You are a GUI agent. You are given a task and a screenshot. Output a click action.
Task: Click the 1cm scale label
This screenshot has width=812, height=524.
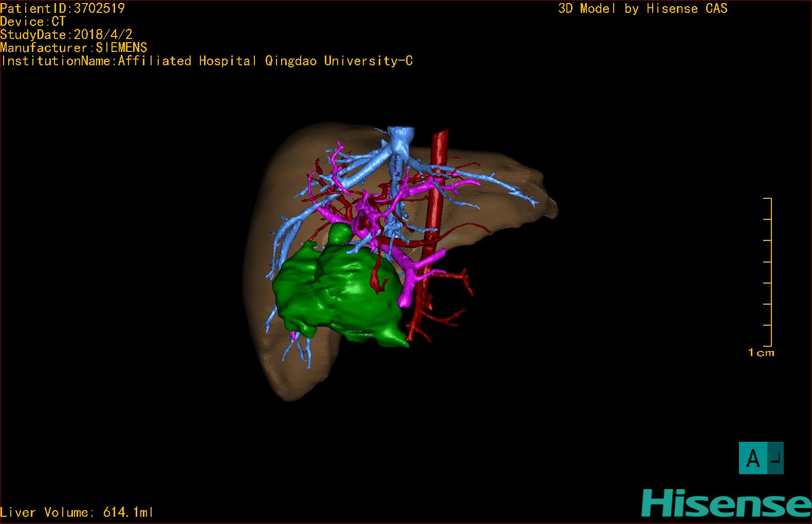761,352
